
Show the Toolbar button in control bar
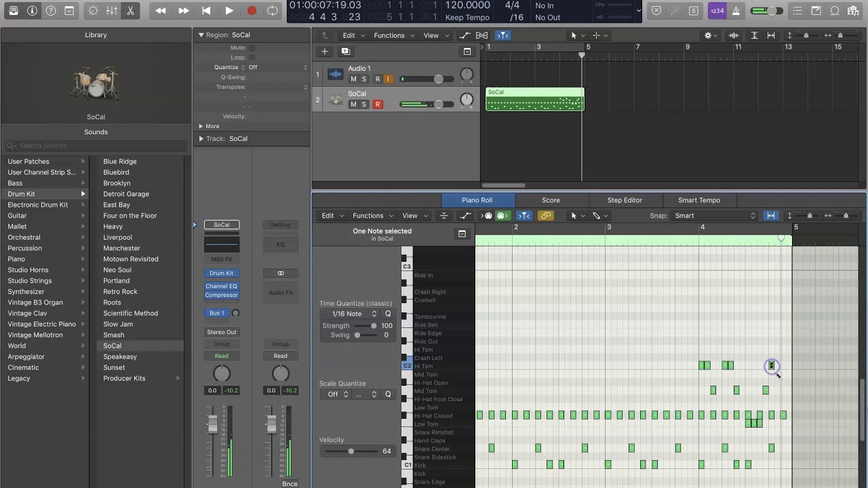pyautogui.click(x=69, y=11)
